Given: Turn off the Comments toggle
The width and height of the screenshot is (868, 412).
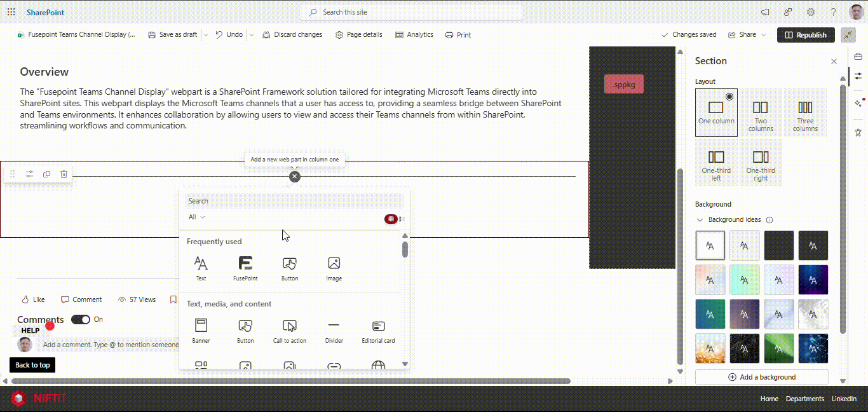Looking at the screenshot, I should point(81,319).
